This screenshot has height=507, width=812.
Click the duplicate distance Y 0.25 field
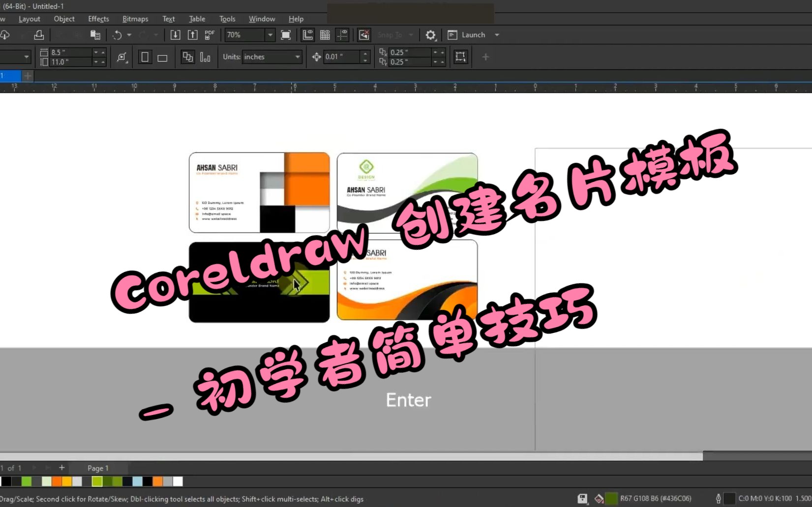[x=410, y=62]
